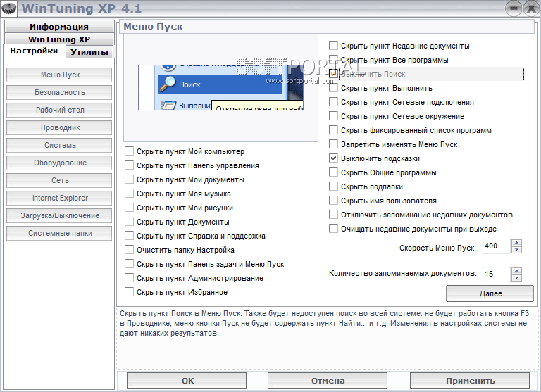541x392 pixels.
Task: Enable Скрыть пункт Недавние документы
Action: [x=333, y=46]
